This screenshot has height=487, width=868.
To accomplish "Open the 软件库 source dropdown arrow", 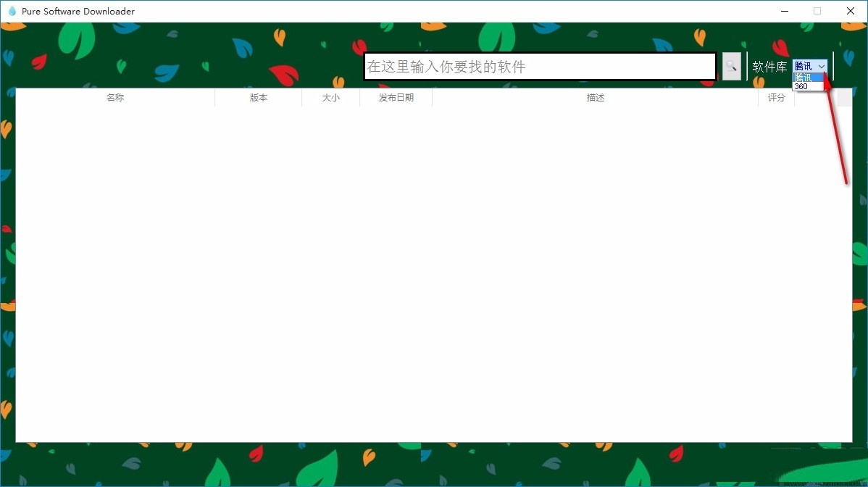I will click(x=822, y=66).
